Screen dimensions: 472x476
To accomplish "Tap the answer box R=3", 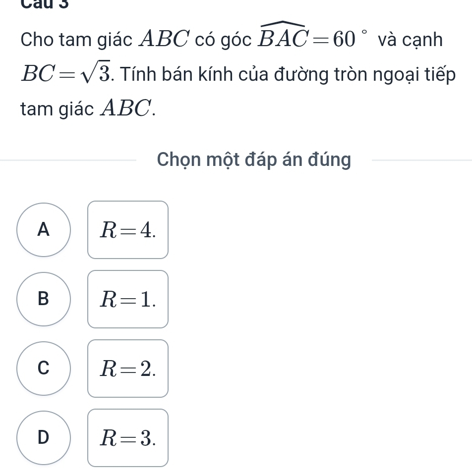I will tap(128, 438).
